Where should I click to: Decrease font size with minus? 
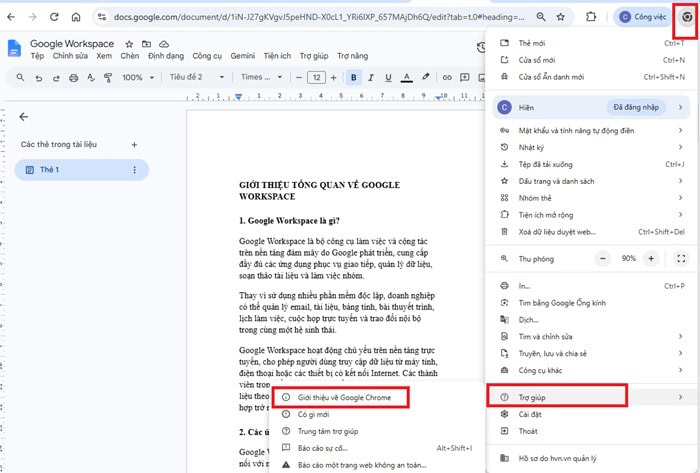(299, 78)
